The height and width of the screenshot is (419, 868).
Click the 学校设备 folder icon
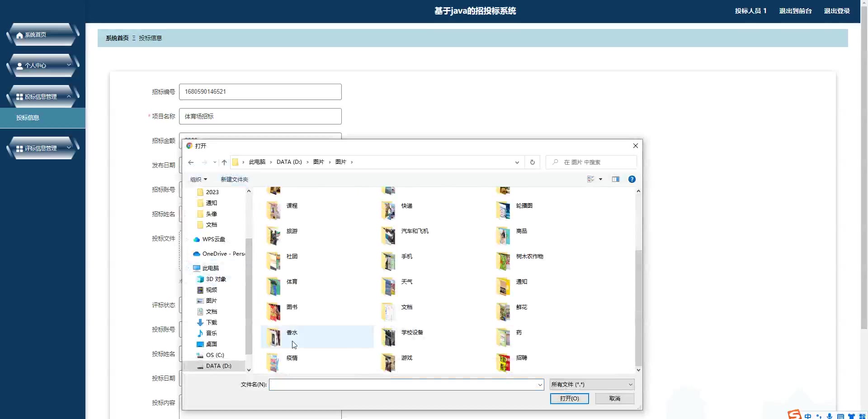[x=388, y=337]
